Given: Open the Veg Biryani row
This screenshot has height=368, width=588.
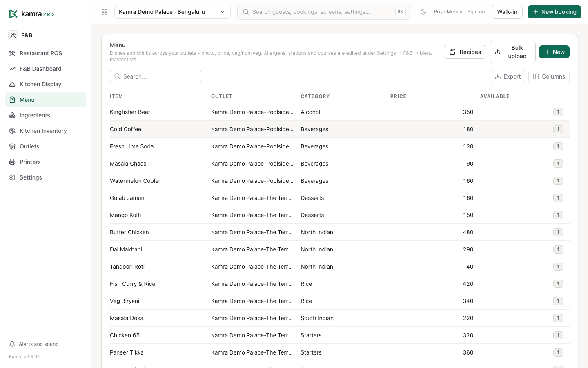Looking at the screenshot, I should pos(340,301).
